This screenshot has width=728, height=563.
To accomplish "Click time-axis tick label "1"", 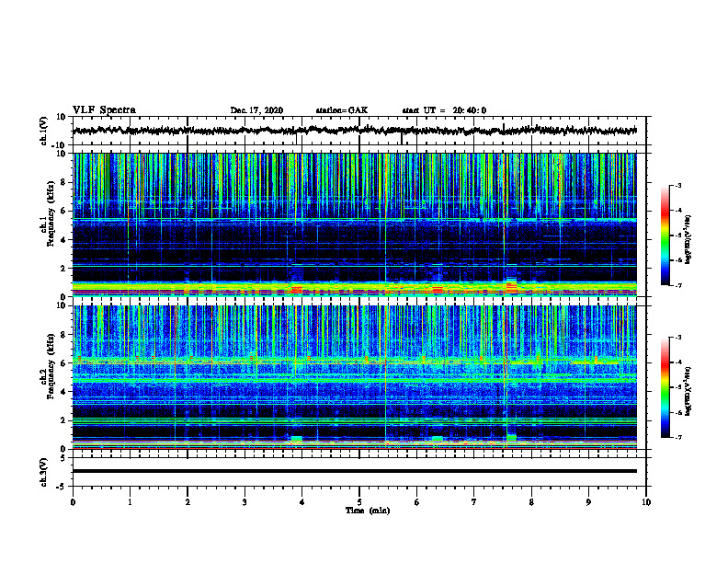I will pyautogui.click(x=130, y=502).
